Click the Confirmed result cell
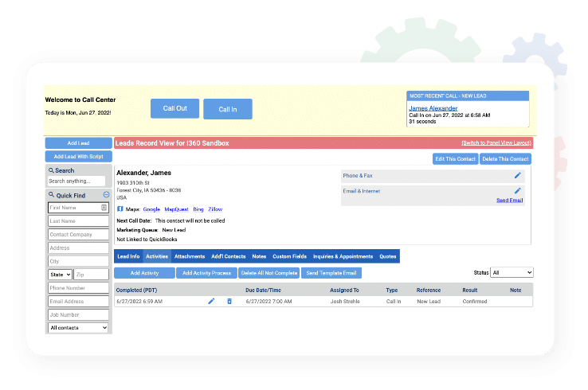 [475, 302]
